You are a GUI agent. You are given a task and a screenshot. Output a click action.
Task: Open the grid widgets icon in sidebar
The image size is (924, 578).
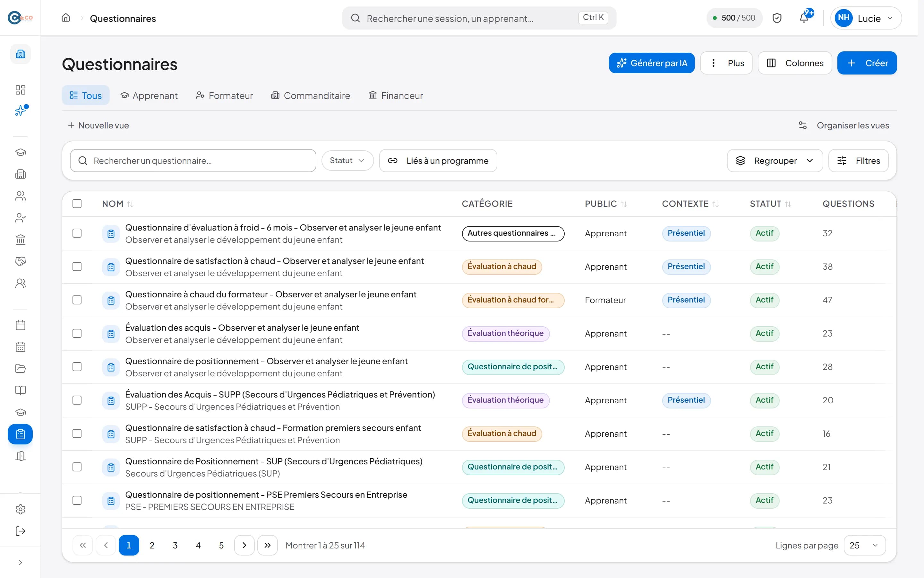tap(20, 90)
